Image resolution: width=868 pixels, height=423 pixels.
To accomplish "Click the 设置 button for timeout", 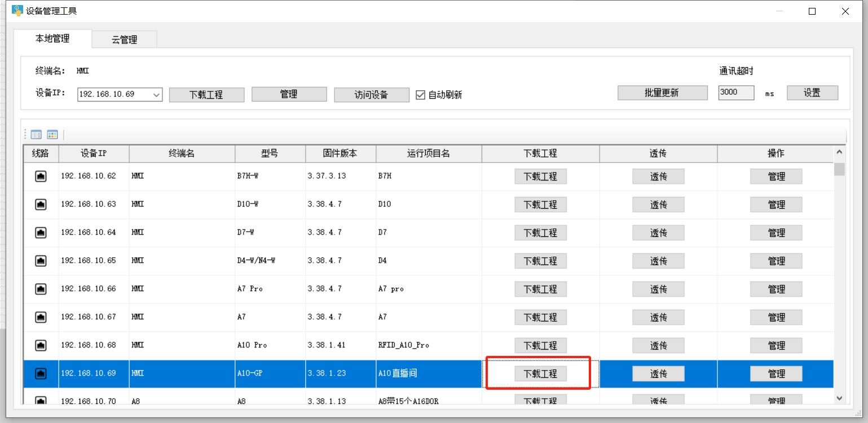I will point(812,93).
